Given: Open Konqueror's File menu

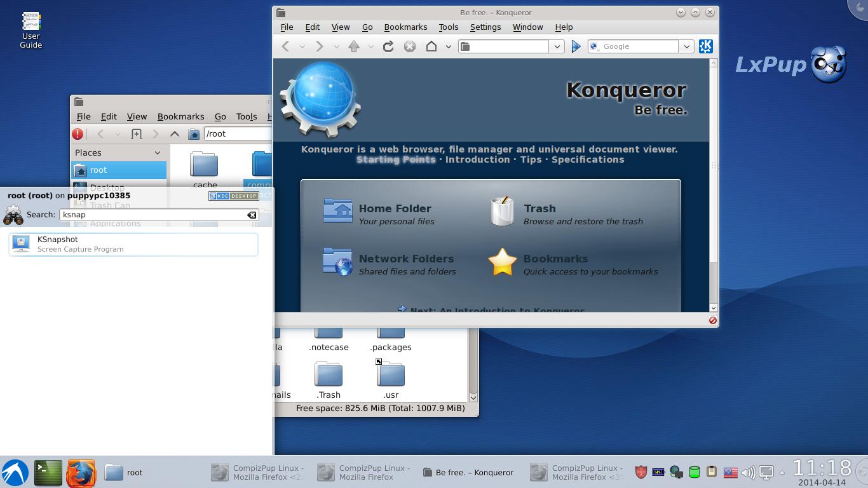Looking at the screenshot, I should [287, 27].
